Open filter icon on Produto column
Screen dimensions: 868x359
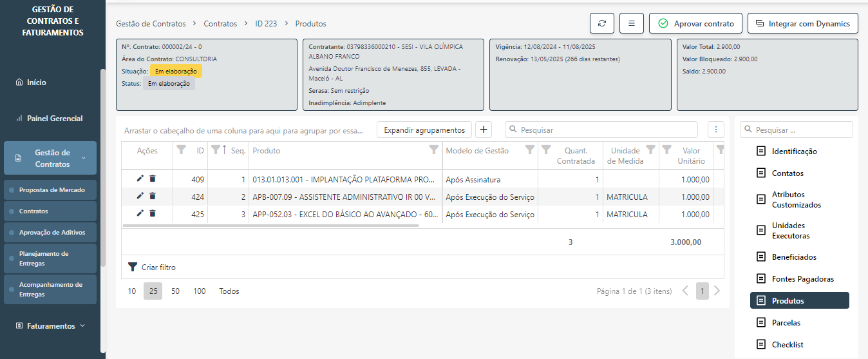pos(434,150)
